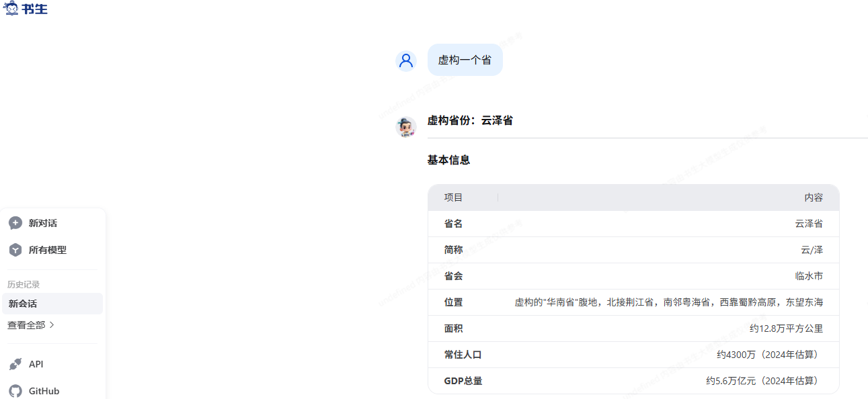Image resolution: width=868 pixels, height=399 pixels.
Task: Click the assistant scholar avatar
Action: pyautogui.click(x=406, y=126)
